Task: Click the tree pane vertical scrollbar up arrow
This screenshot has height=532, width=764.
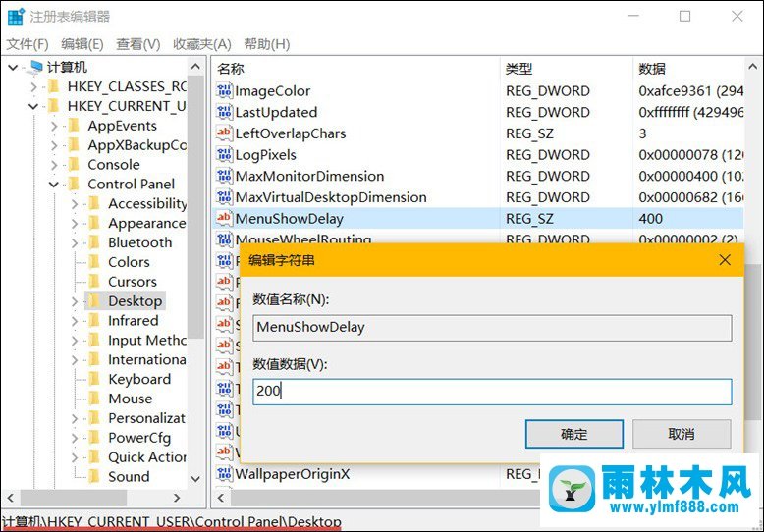Action: coord(195,67)
